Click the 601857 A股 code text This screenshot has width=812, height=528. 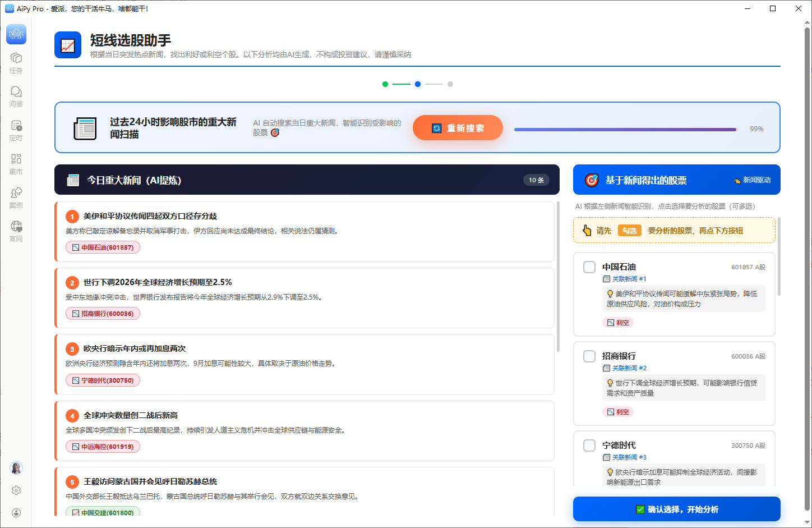[748, 267]
